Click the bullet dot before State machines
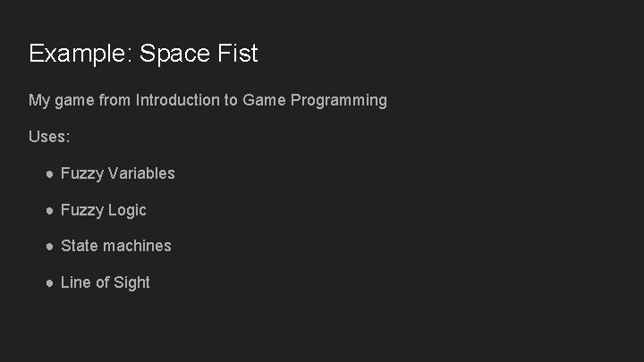The image size is (644, 362). tap(50, 246)
